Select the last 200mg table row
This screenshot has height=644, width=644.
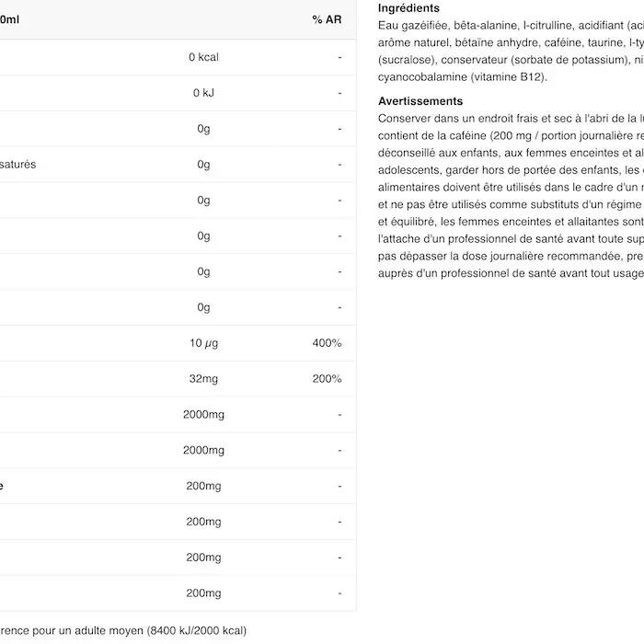178,593
